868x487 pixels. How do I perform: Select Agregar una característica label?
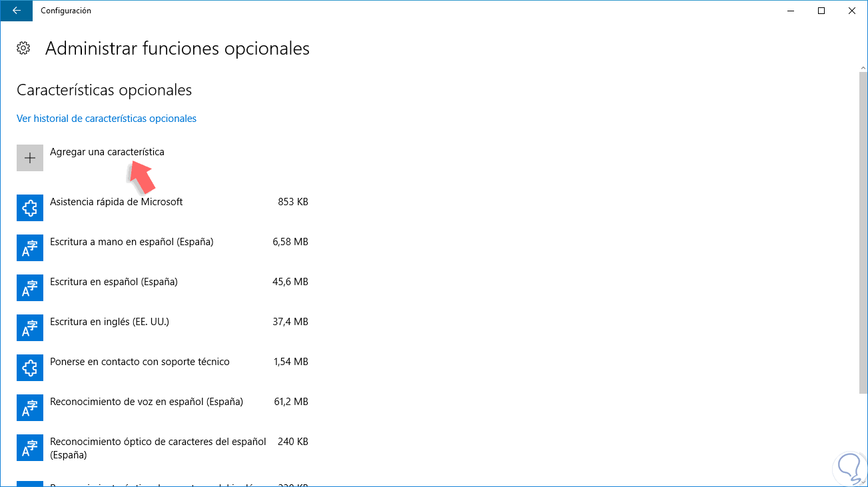107,152
